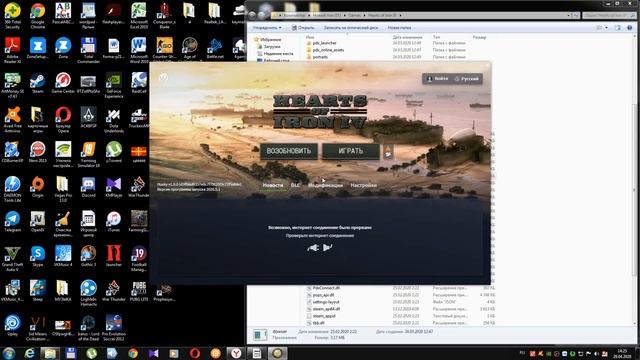Switch to the Модификации tab

325,185
